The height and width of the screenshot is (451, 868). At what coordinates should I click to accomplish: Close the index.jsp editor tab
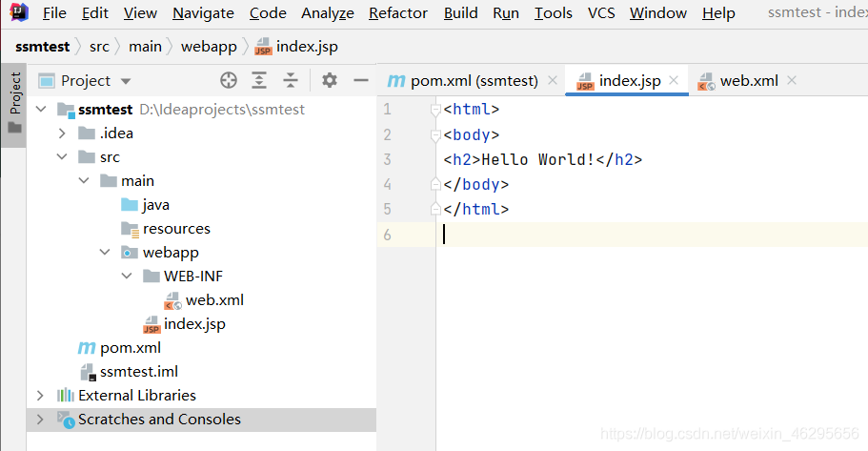674,81
